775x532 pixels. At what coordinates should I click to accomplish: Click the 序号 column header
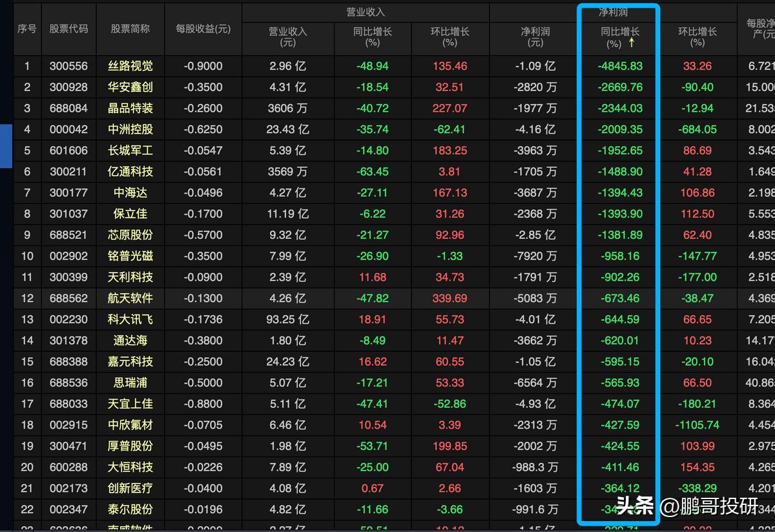point(26,29)
